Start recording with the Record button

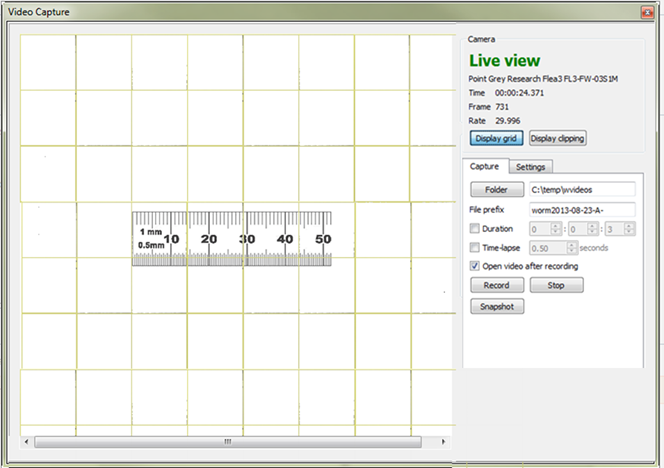(x=497, y=285)
